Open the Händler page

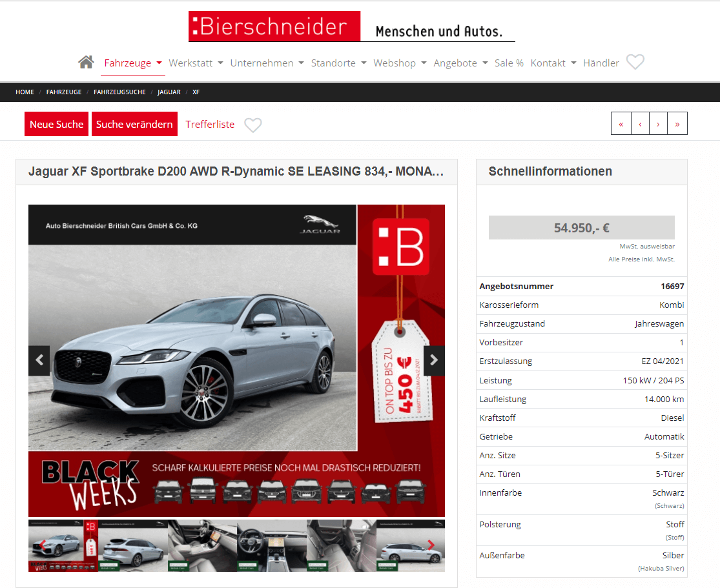click(601, 63)
